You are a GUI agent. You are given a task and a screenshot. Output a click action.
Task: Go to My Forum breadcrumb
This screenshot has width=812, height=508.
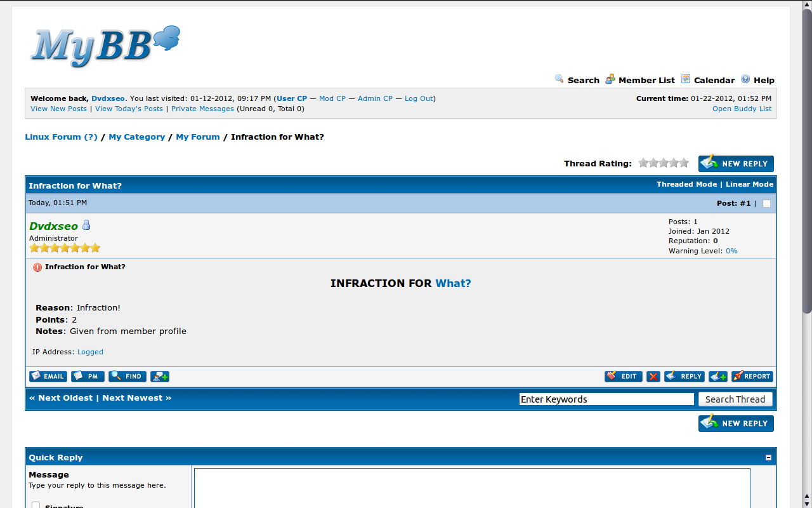(x=198, y=137)
